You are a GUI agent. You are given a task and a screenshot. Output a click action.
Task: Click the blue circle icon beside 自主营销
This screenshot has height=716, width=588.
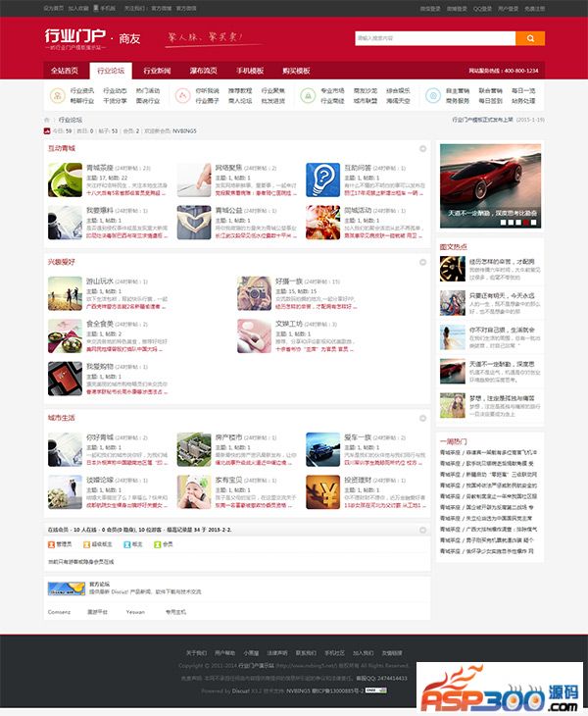[x=433, y=95]
